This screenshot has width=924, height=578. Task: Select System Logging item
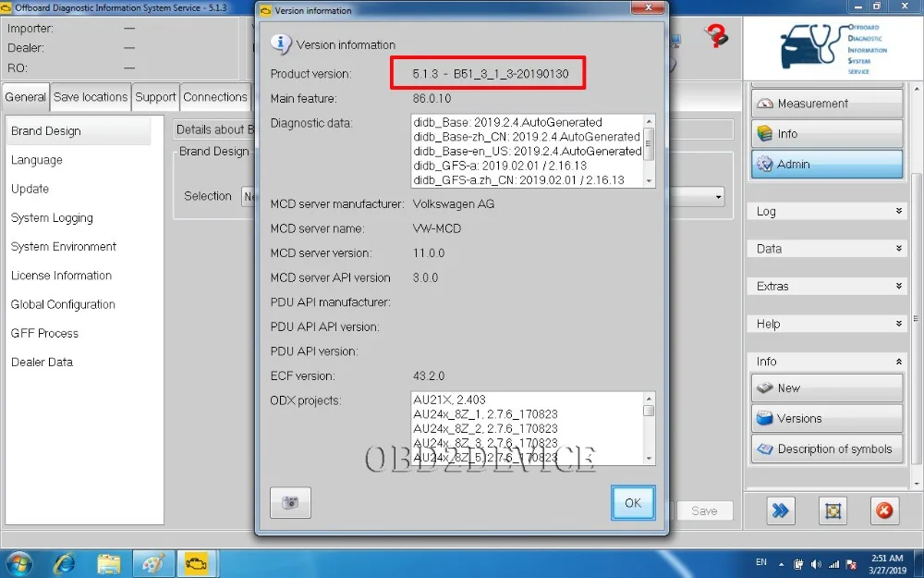tap(52, 217)
